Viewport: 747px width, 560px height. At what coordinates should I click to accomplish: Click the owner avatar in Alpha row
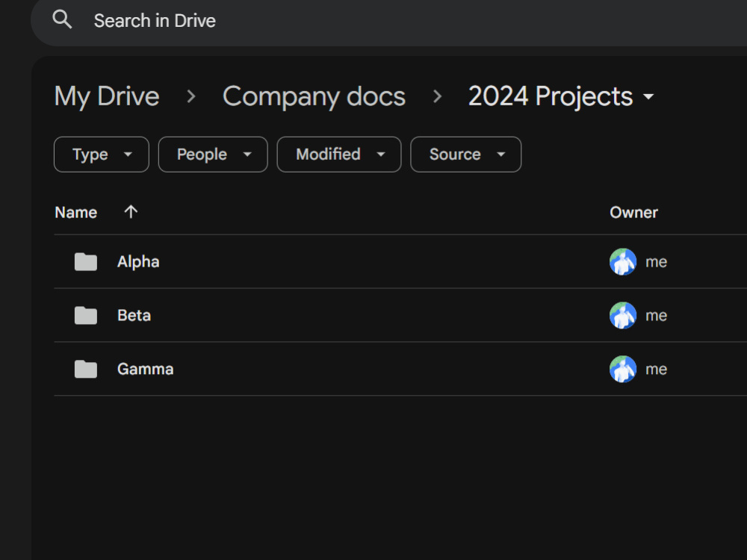pyautogui.click(x=623, y=261)
